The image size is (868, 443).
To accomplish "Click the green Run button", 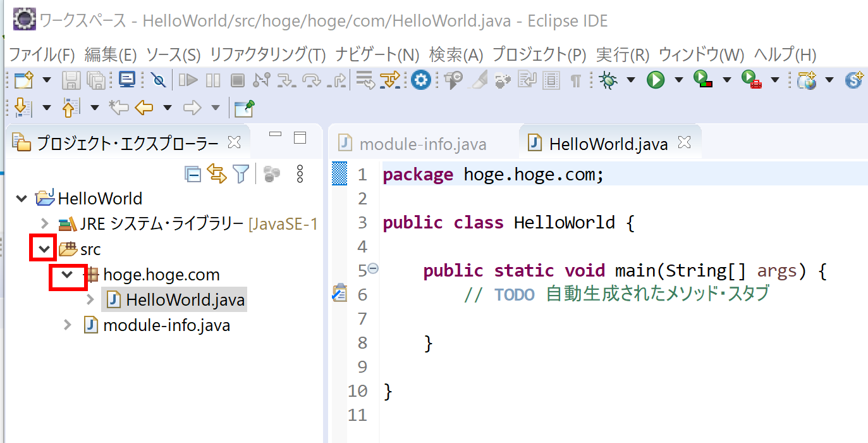I will [656, 80].
